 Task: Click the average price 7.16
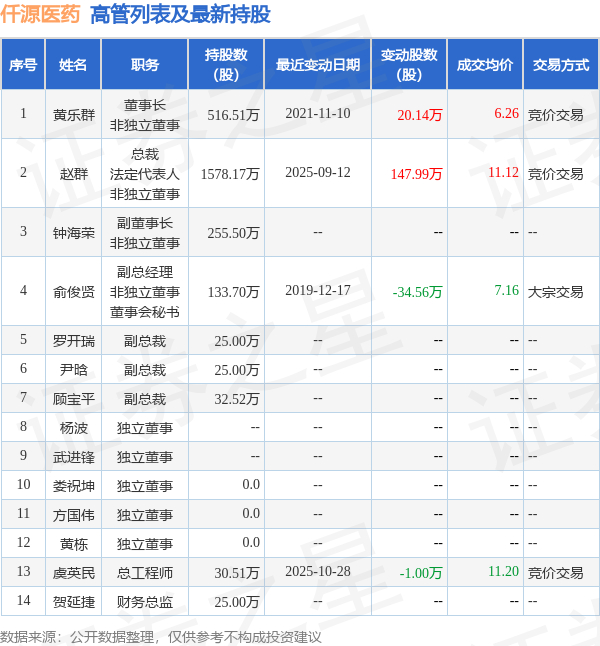506,290
